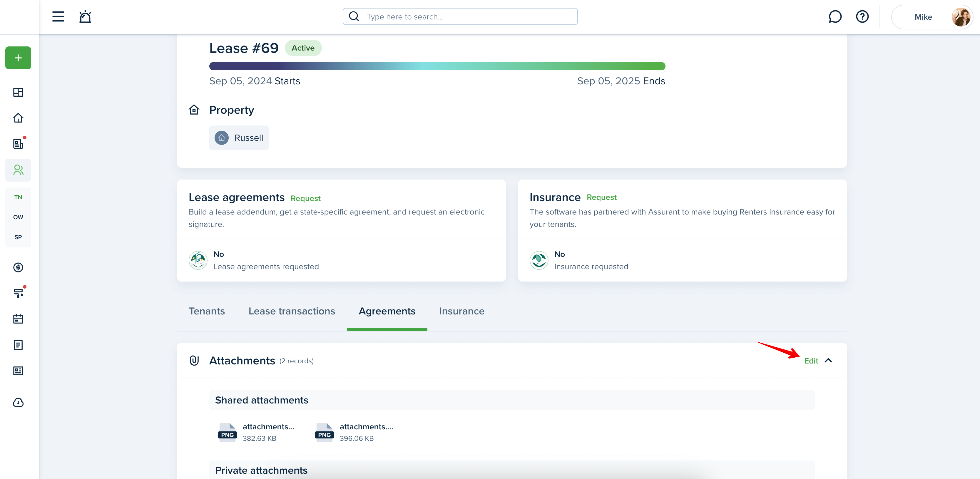Viewport: 980px width, 479px height.
Task: Open the accounting dollar icon in sidebar
Action: coord(18,267)
